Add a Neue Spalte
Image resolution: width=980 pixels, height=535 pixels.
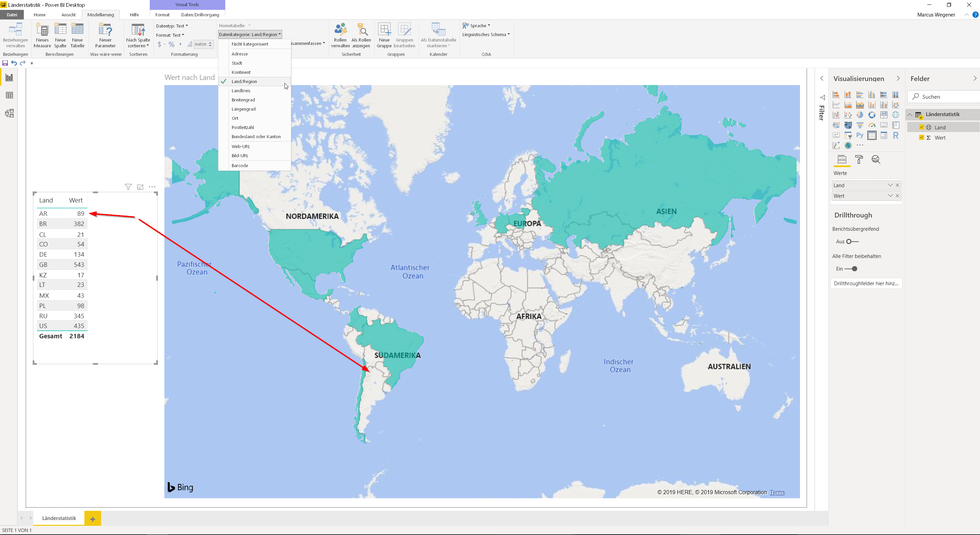coord(60,35)
